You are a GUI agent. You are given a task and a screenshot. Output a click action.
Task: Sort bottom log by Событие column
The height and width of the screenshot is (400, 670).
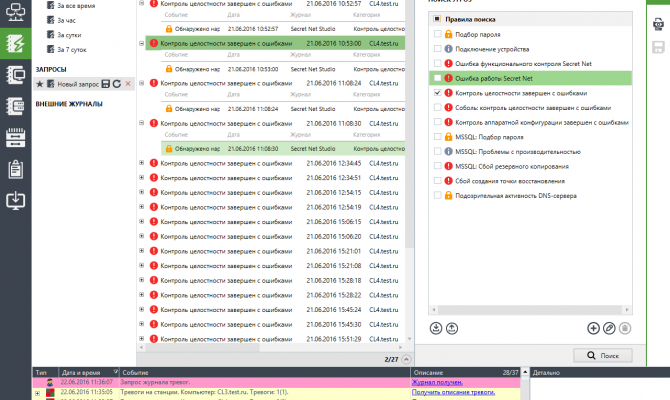[264, 372]
